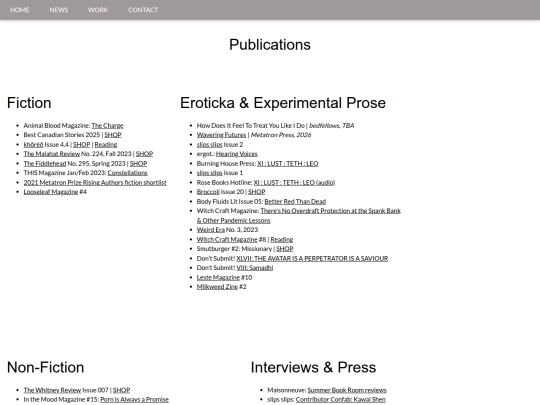The image size is (540, 405).
Task: Open slips slips link for Issue 2
Action: point(210,145)
